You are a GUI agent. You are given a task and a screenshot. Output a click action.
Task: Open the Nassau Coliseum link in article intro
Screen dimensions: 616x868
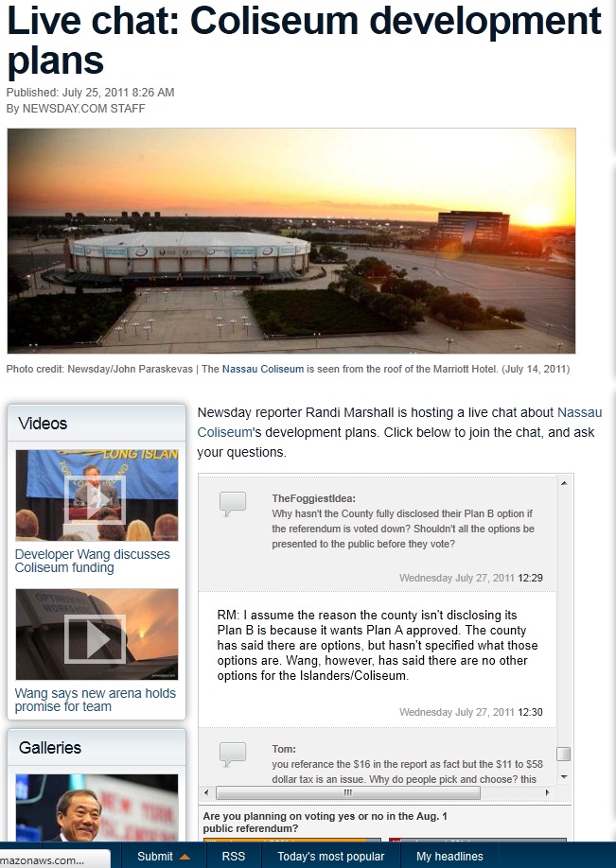point(399,423)
